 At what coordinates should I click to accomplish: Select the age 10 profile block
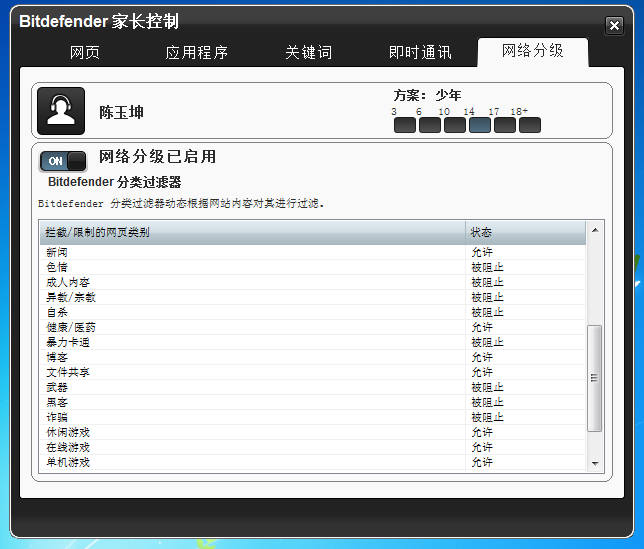coord(454,125)
